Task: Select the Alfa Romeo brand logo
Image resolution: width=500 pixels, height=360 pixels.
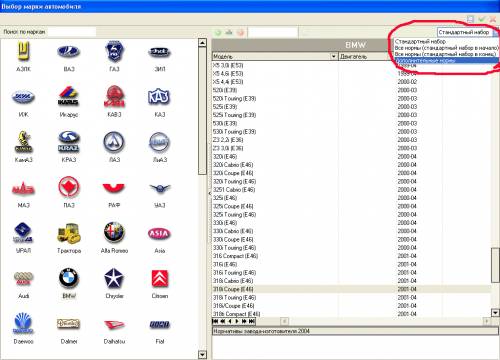Action: (114, 232)
